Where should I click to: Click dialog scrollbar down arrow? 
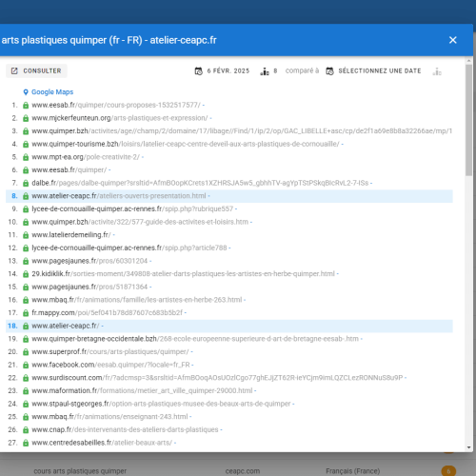point(469,447)
